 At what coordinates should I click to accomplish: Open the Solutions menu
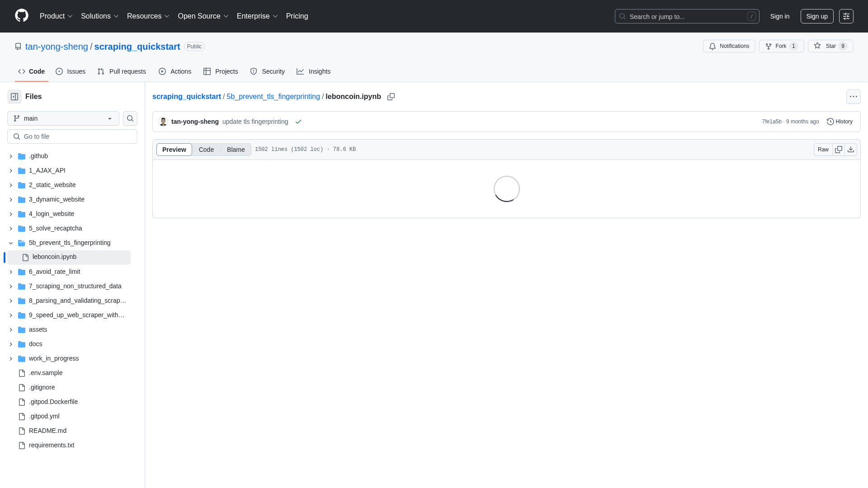[x=99, y=16]
